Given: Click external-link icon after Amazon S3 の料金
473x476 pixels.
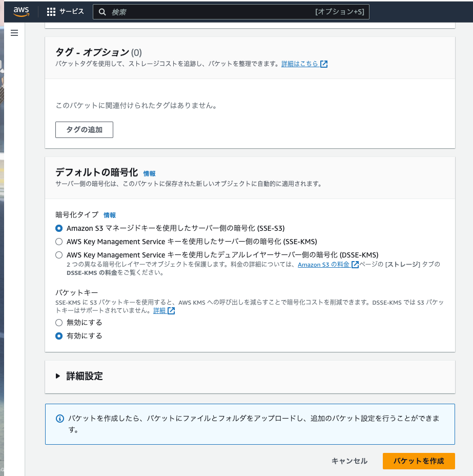Looking at the screenshot, I should [x=355, y=264].
